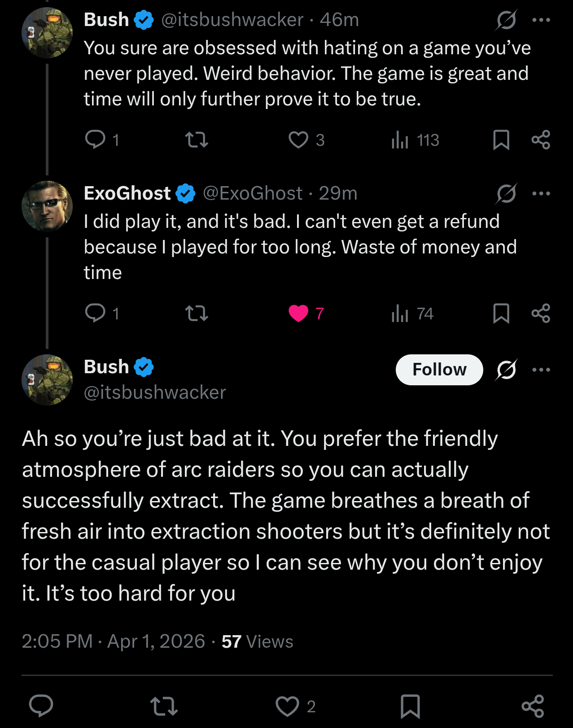Share Bush's first tweet
The width and height of the screenshot is (573, 728).
541,139
